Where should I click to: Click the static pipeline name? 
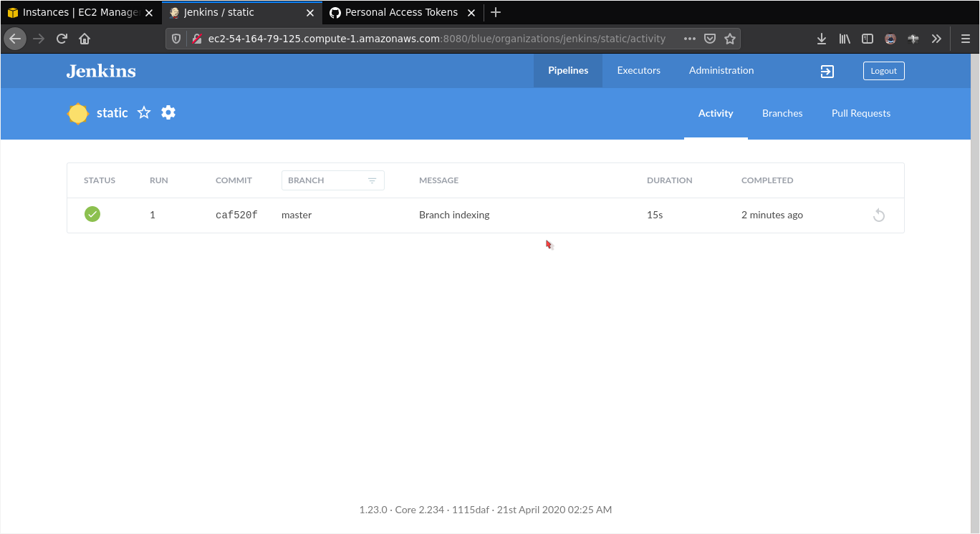[112, 113]
